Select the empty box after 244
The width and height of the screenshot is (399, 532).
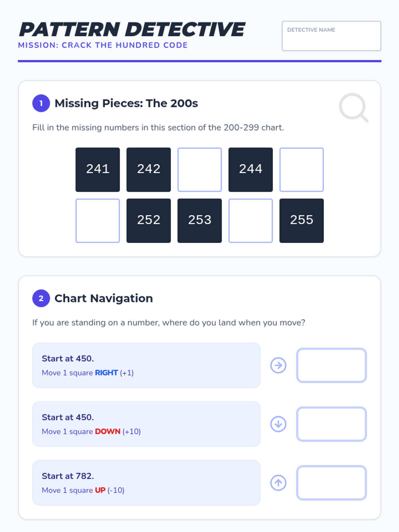[302, 170]
